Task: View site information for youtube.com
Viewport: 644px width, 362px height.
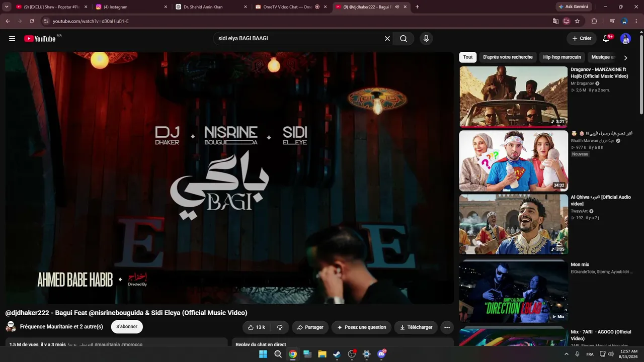Action: 46,21
